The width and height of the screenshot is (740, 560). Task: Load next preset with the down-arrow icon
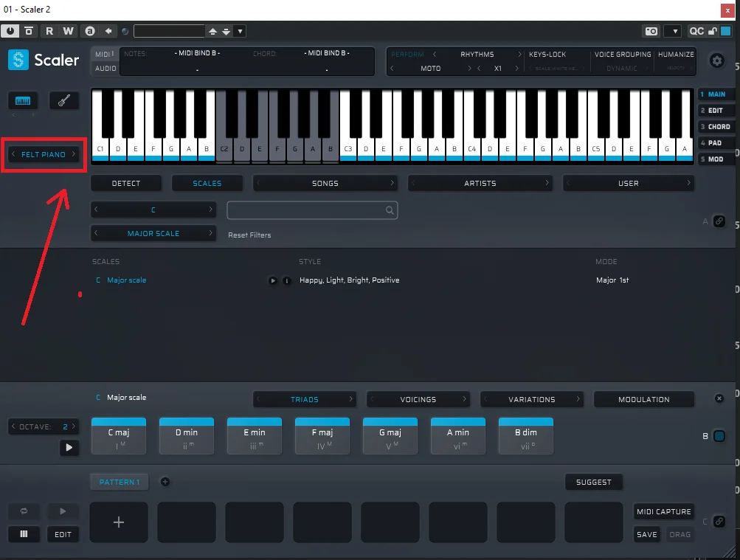coord(226,32)
